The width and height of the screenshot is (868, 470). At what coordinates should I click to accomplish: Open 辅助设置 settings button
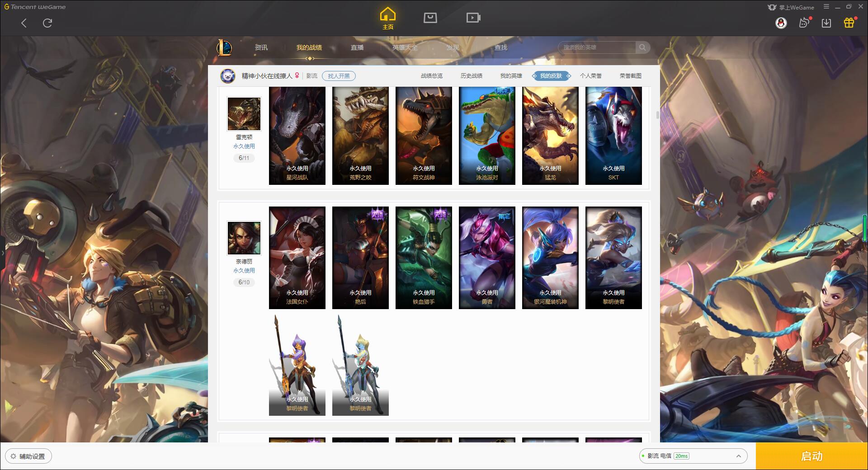[28, 456]
